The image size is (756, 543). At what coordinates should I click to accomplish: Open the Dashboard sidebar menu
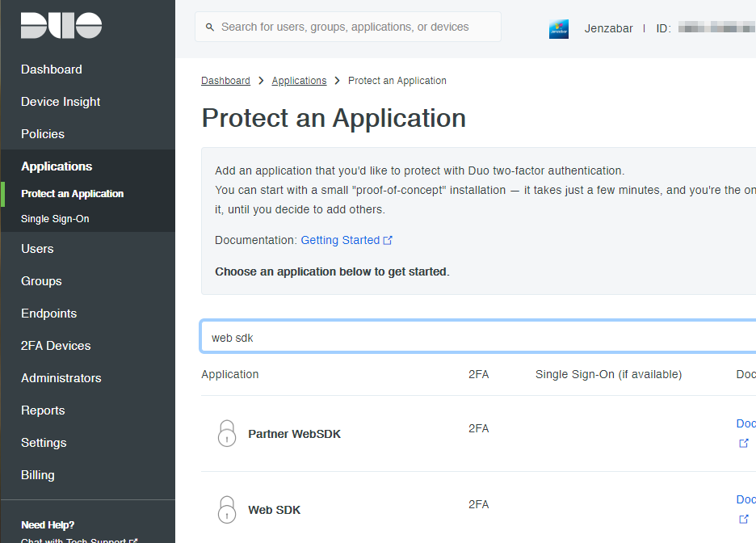click(x=52, y=69)
